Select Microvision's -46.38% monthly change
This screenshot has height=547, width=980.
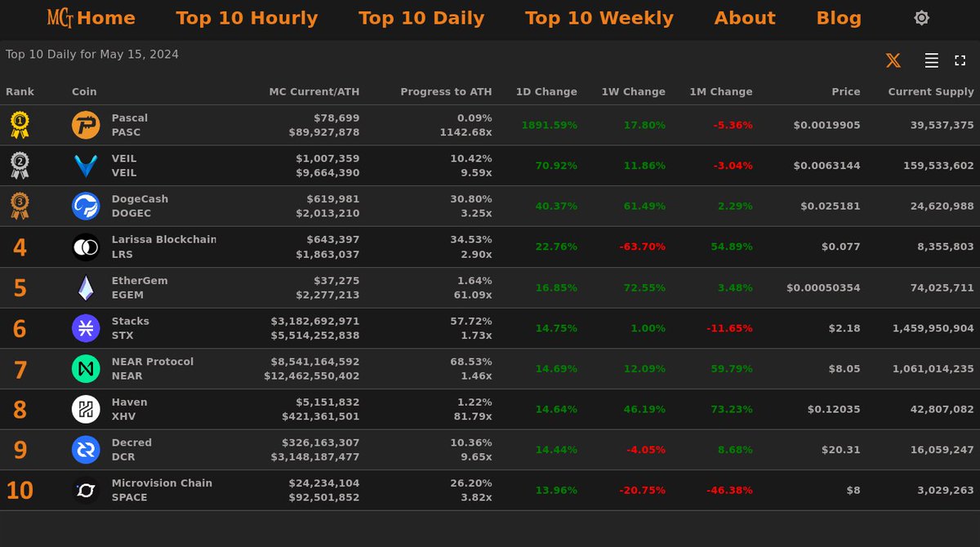[729, 491]
